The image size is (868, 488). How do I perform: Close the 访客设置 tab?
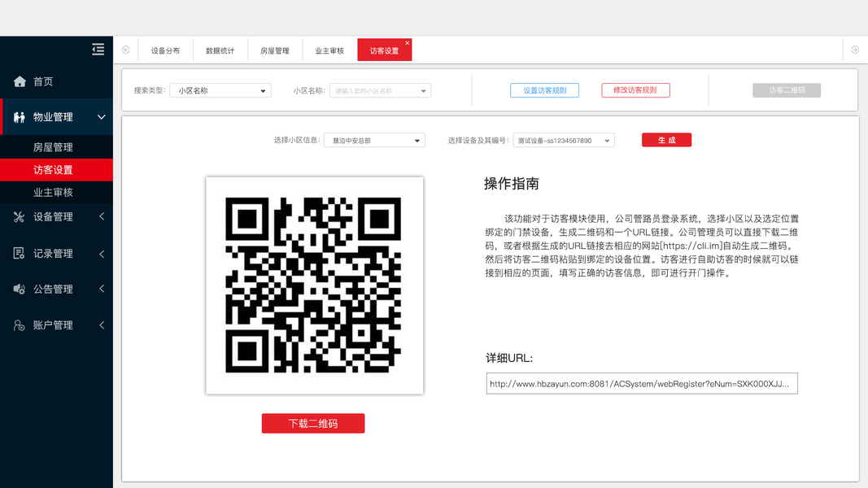click(x=408, y=43)
